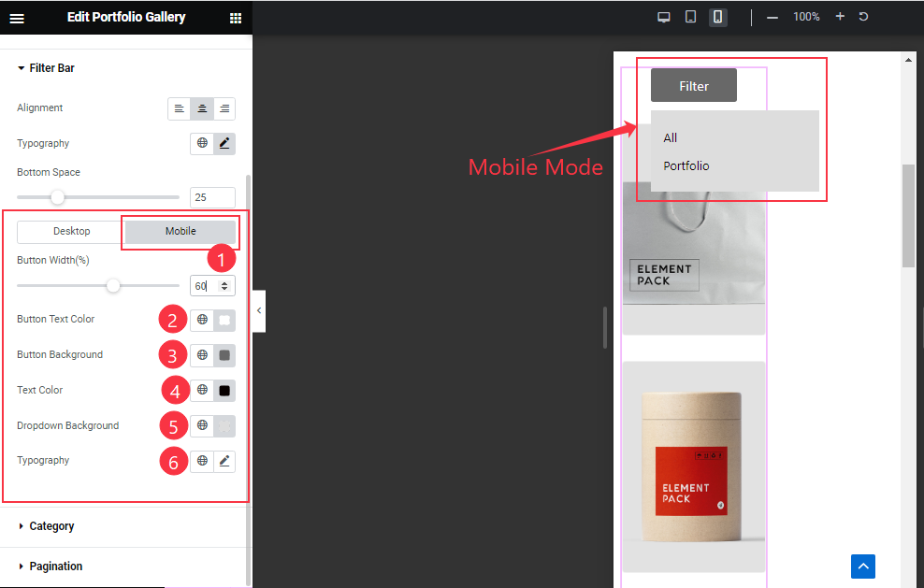
Task: Edit Filter Bar Typography with pencil icon
Action: pos(224,143)
